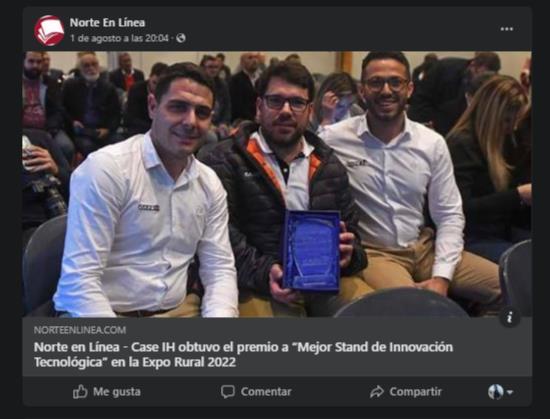Click the share arrow icon

point(377,392)
